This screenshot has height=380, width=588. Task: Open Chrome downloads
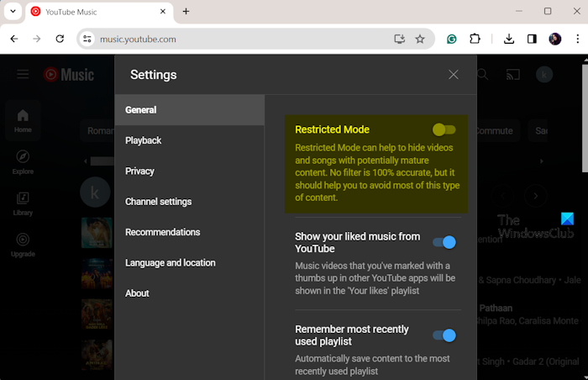click(509, 39)
